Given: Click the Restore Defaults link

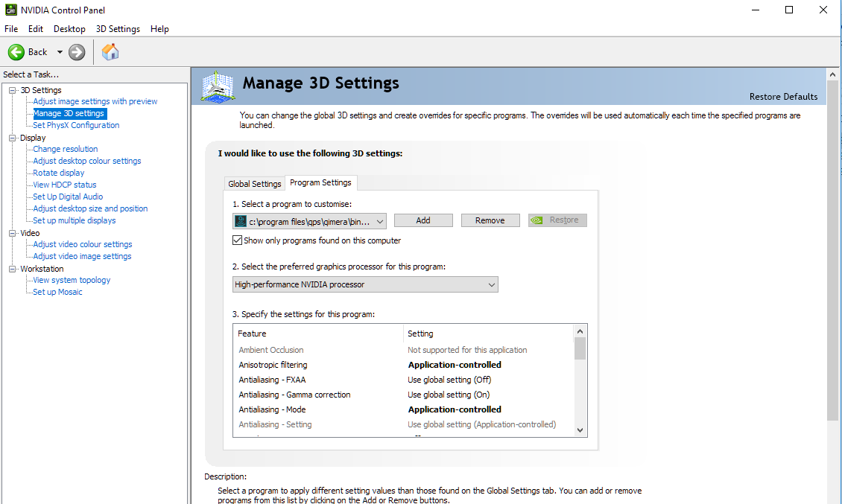Looking at the screenshot, I should point(783,97).
